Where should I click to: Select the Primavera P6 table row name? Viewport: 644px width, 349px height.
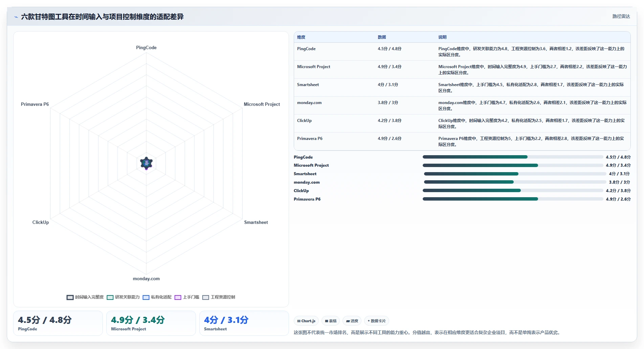(310, 139)
